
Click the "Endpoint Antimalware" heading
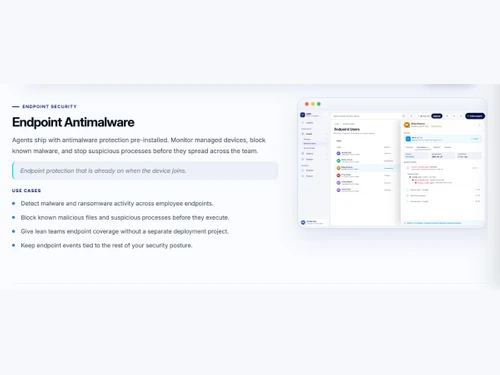73,122
